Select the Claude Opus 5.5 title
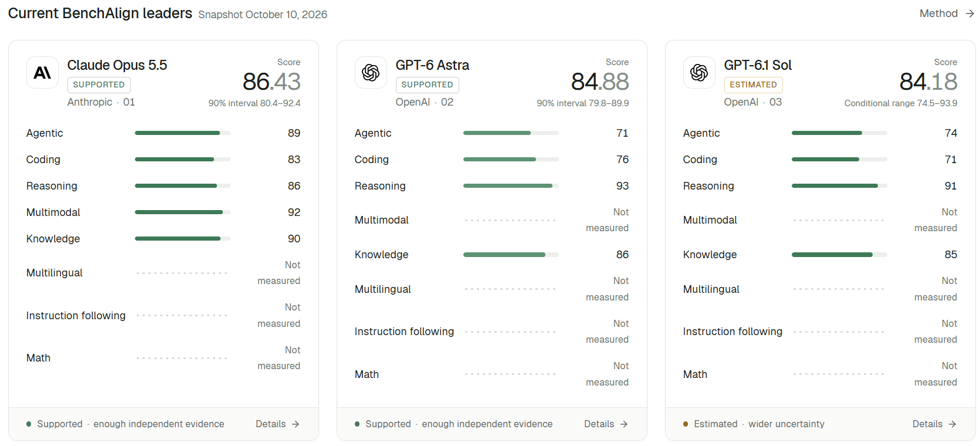The width and height of the screenshot is (980, 446). coord(117,65)
